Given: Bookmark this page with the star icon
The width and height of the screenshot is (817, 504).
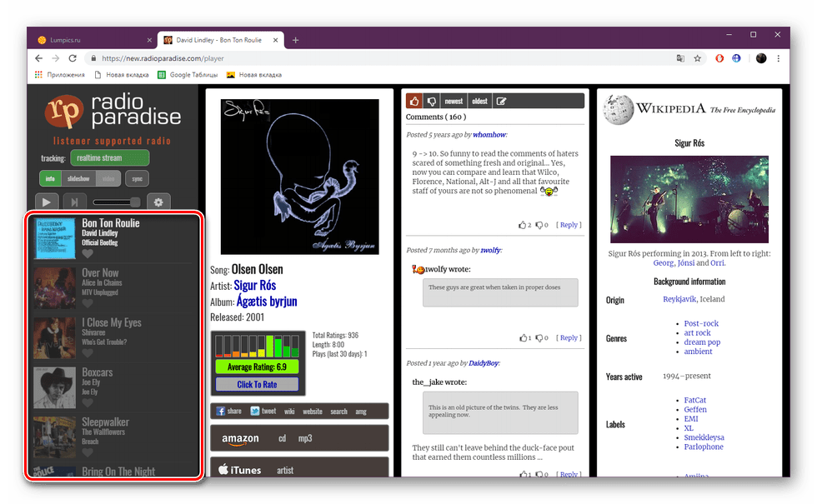Looking at the screenshot, I should point(698,58).
